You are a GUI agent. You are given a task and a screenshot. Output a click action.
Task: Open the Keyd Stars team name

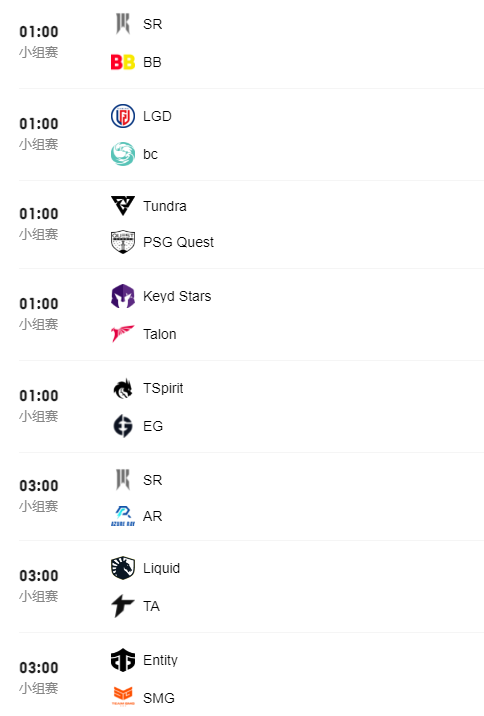click(177, 296)
